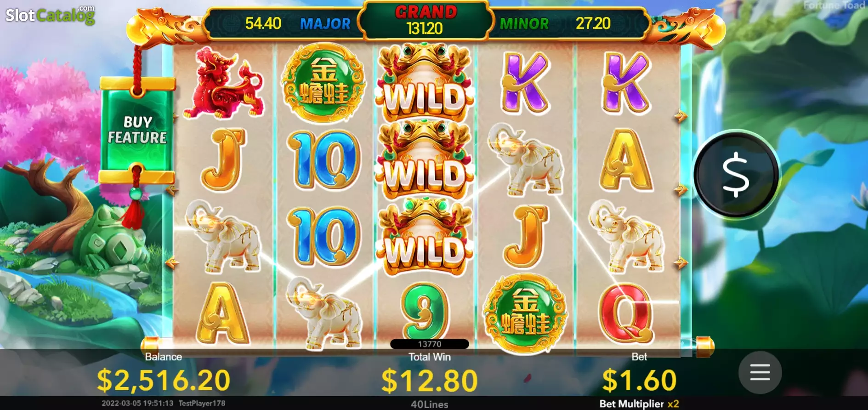Screen dimensions: 868x410
Task: Click the green 9 symbol
Action: click(x=424, y=312)
